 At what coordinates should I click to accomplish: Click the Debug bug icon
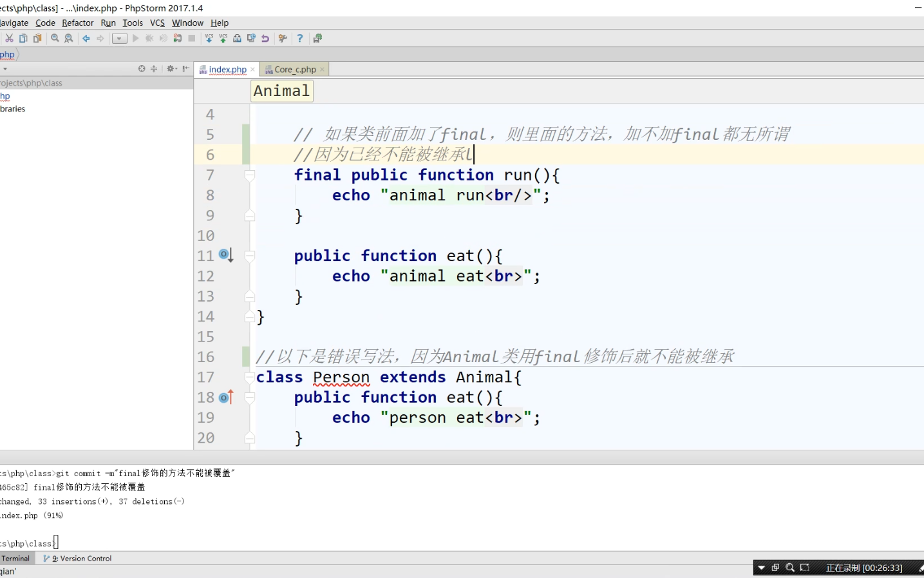click(x=149, y=39)
